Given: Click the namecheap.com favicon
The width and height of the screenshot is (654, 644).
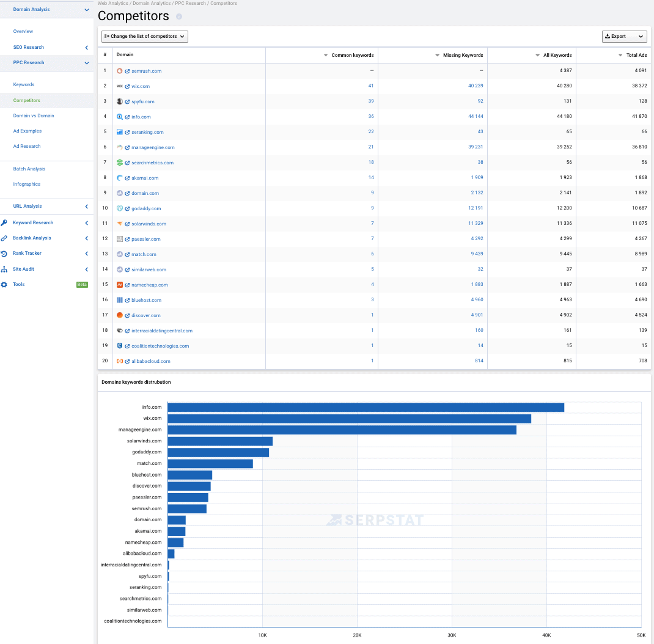Looking at the screenshot, I should [120, 285].
